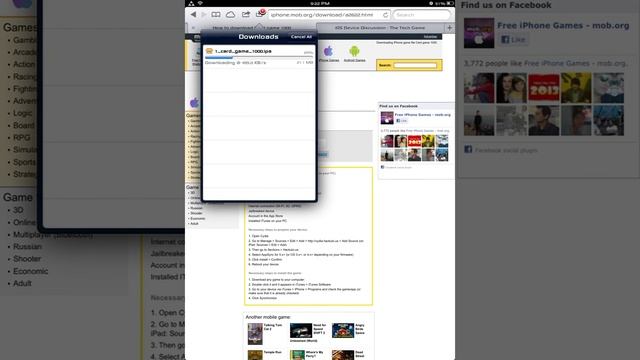The height and width of the screenshot is (360, 640).
Task: Click the download progress bar
Action: (259, 58)
